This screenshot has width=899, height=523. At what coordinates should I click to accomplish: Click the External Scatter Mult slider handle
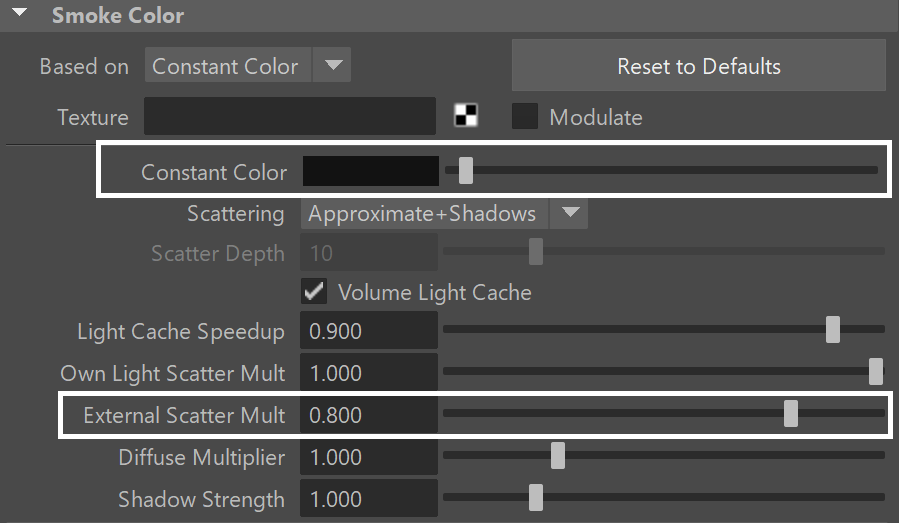pyautogui.click(x=791, y=413)
